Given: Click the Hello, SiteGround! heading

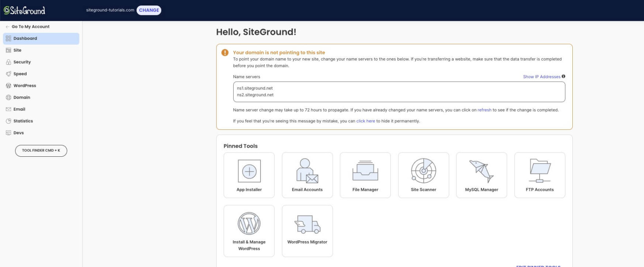Looking at the screenshot, I should tap(256, 32).
